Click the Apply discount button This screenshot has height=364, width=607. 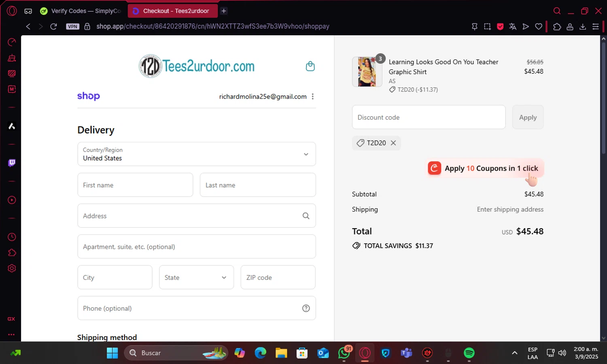click(528, 117)
